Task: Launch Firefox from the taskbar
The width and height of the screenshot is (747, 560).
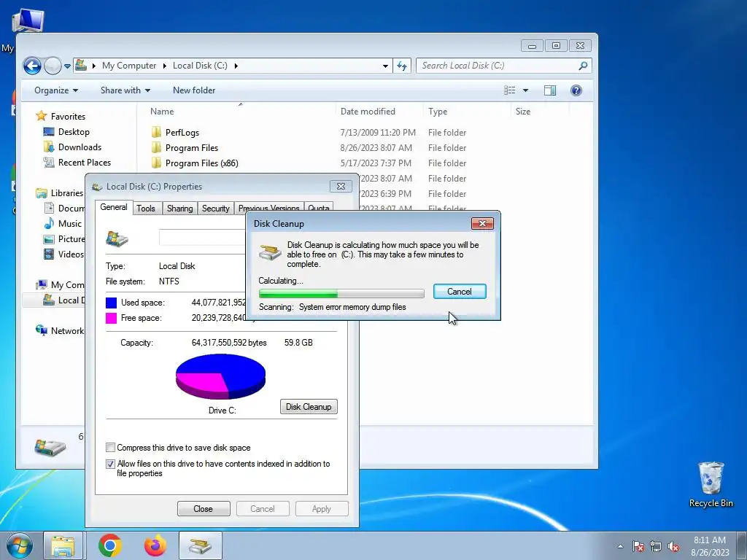Action: 155,545
